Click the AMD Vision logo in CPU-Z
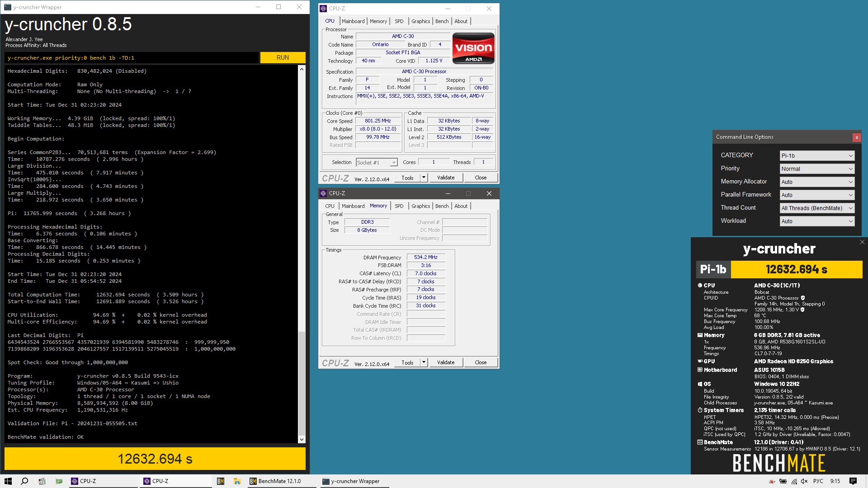 point(473,48)
